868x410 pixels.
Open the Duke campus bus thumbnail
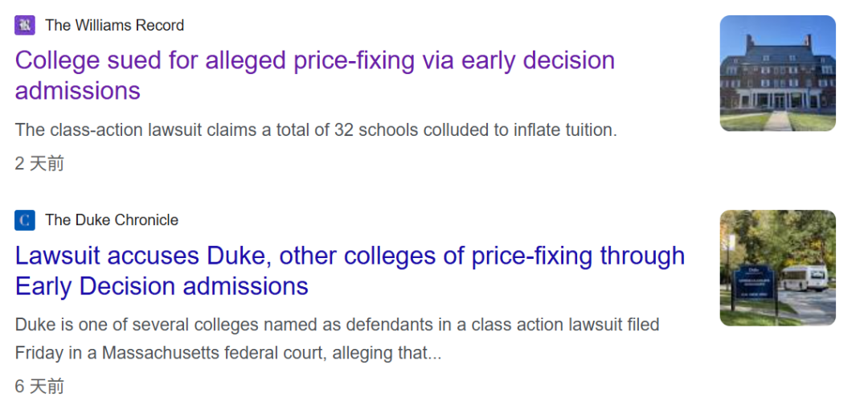(777, 268)
